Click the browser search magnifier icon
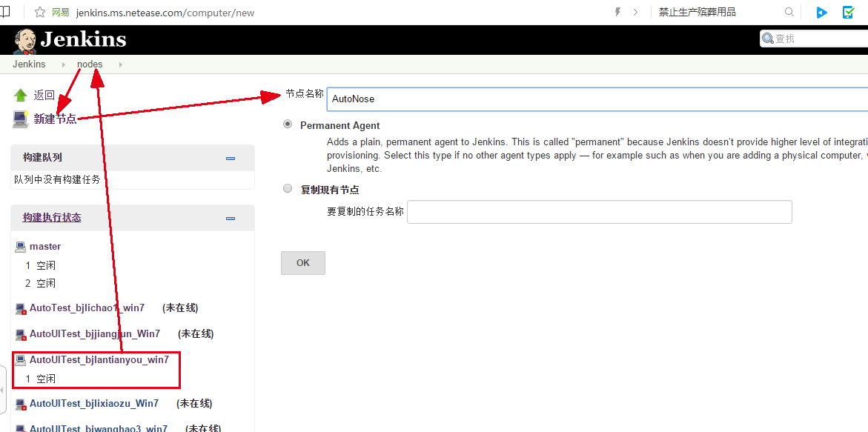The height and width of the screenshot is (432, 868). (x=789, y=12)
